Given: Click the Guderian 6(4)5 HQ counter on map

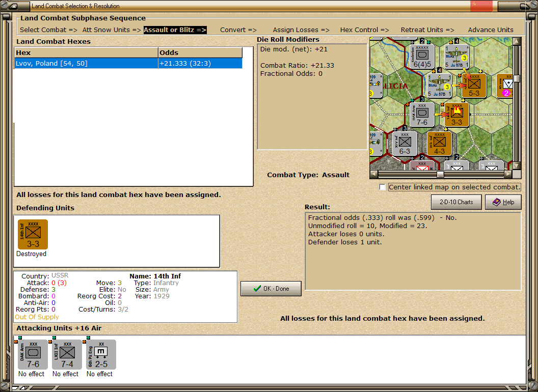Looking at the screenshot, I should coord(422,57).
